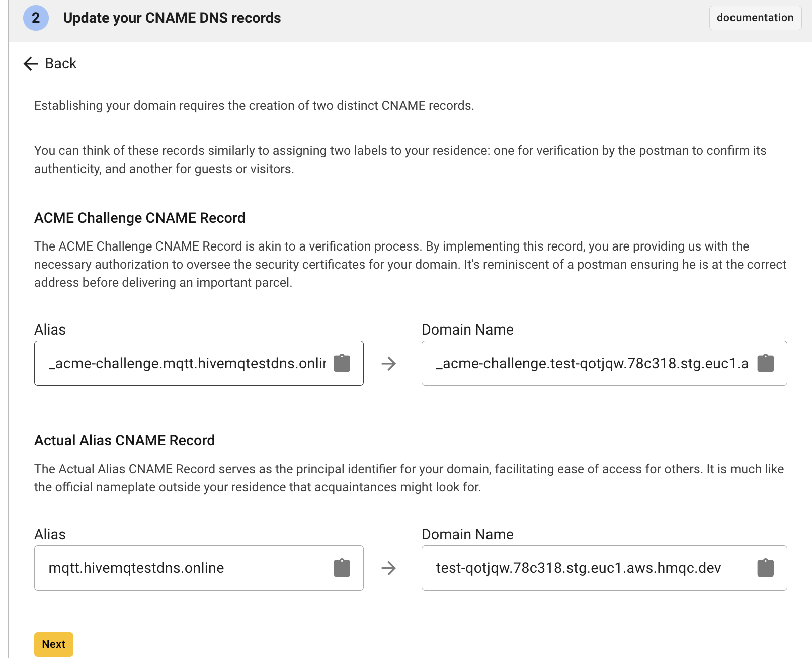Click the 'akin to a verification process' paragraph

[410, 265]
